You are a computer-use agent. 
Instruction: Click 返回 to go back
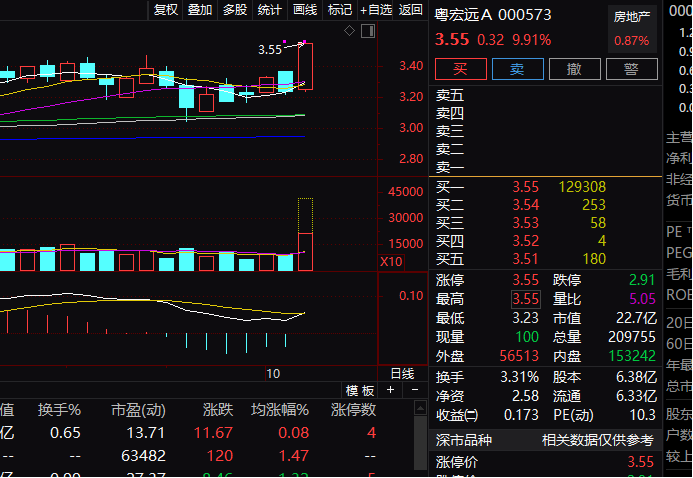pos(411,10)
